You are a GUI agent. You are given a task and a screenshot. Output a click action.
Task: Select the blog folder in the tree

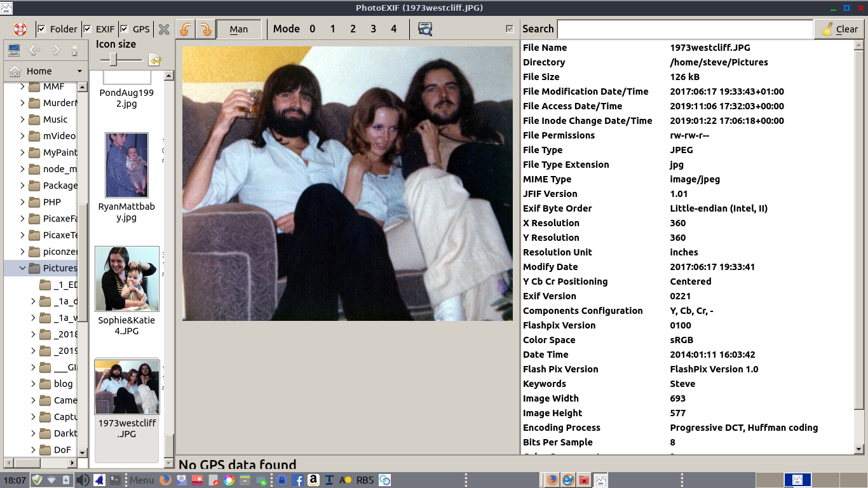click(63, 384)
